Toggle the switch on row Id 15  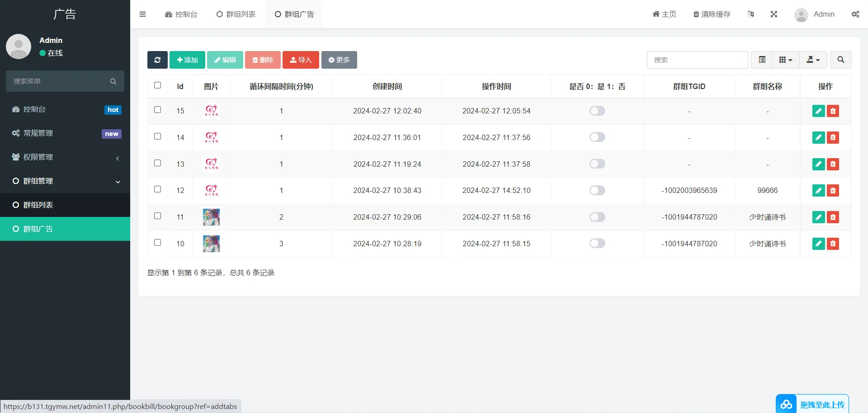(597, 111)
